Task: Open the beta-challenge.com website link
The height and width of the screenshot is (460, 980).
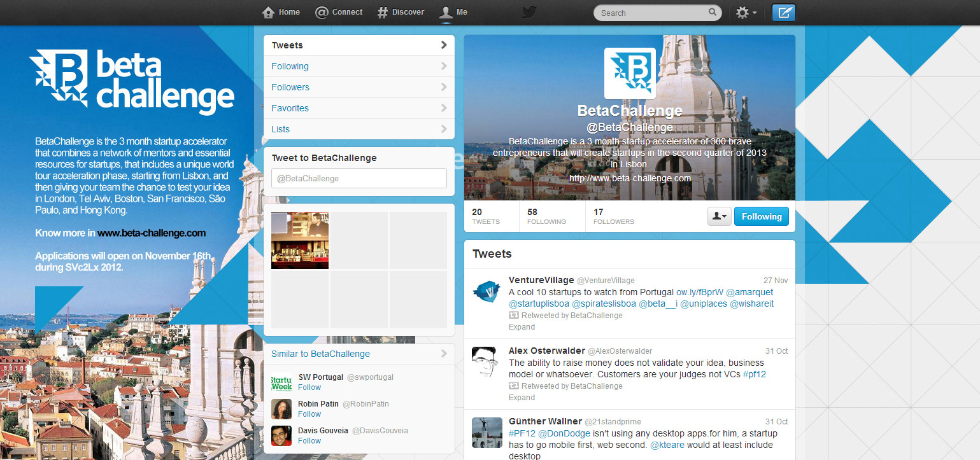Action: click(x=629, y=178)
